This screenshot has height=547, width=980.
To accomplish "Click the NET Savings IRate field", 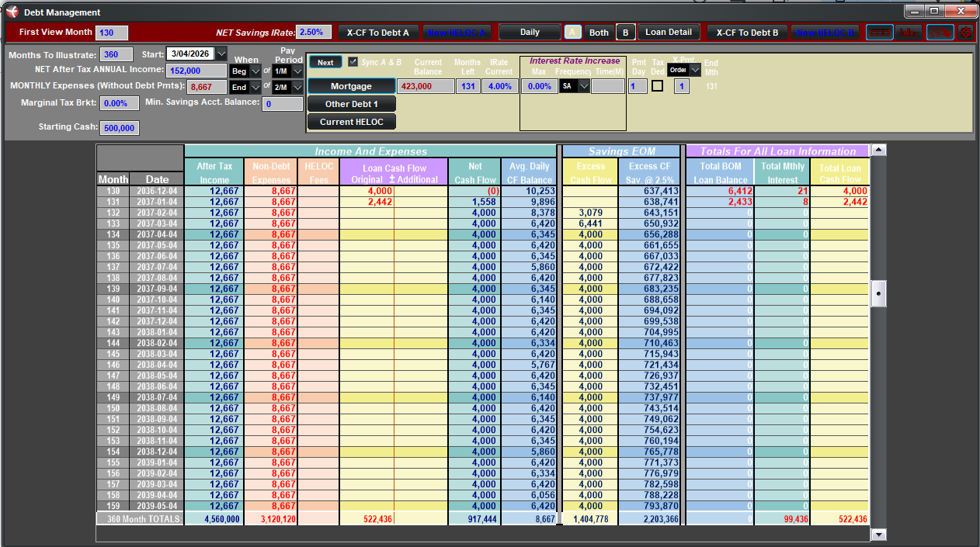I will [x=314, y=33].
